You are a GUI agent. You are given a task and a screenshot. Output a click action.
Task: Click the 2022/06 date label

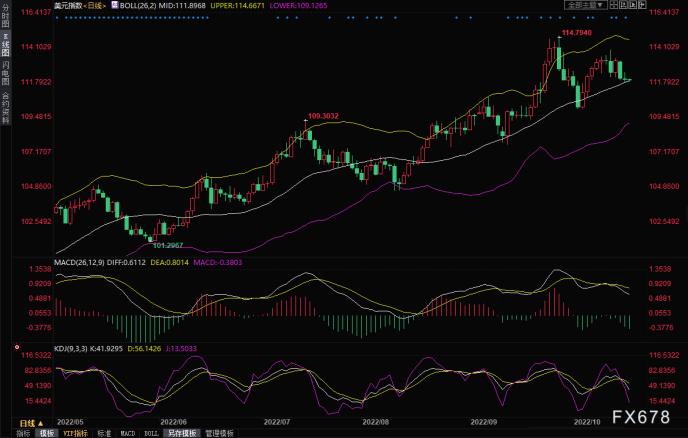click(173, 422)
